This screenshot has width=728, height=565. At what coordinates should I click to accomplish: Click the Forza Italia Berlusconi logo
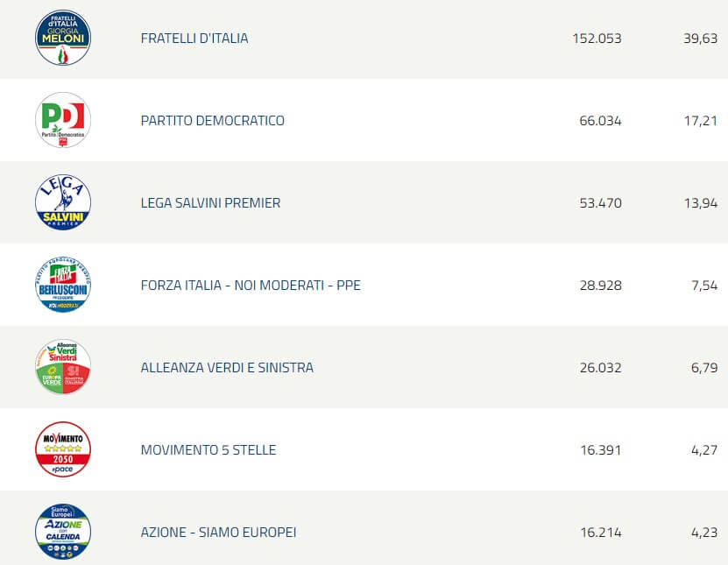pyautogui.click(x=63, y=285)
